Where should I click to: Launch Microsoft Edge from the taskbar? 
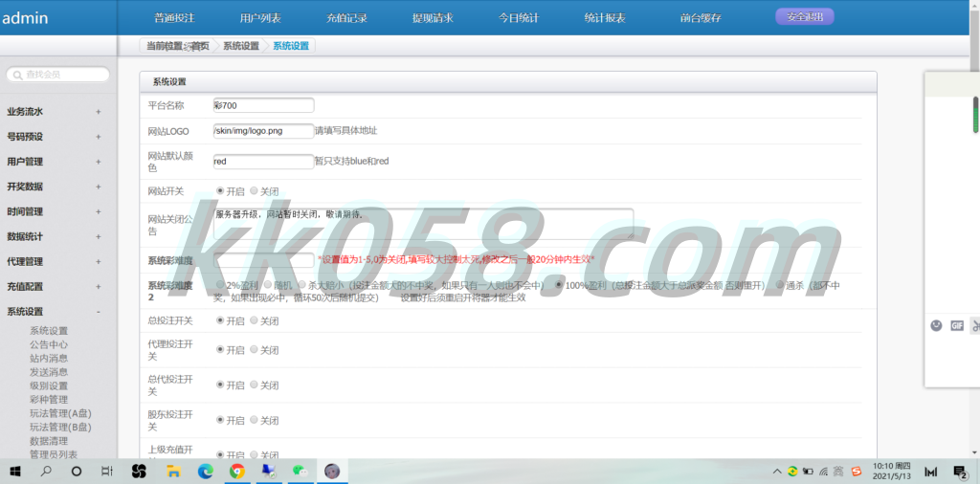pos(205,471)
